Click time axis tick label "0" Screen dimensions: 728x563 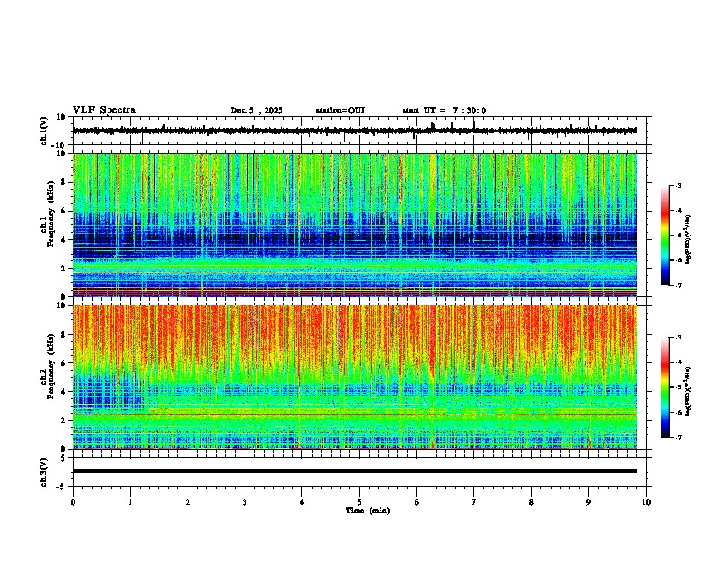click(73, 502)
